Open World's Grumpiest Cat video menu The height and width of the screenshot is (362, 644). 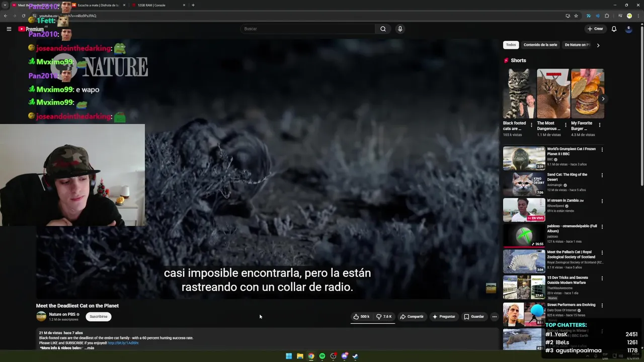[x=602, y=149]
